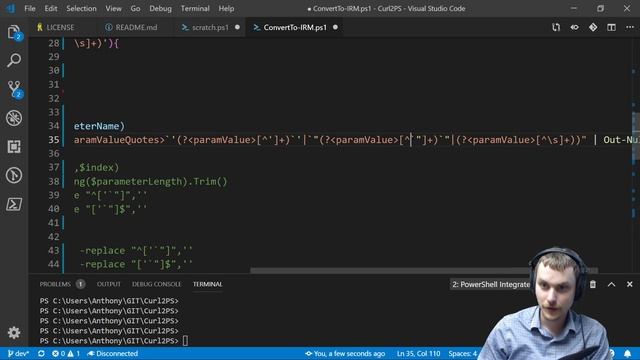This screenshot has height=360, width=640.
Task: Open the View menu
Action: (113, 9)
